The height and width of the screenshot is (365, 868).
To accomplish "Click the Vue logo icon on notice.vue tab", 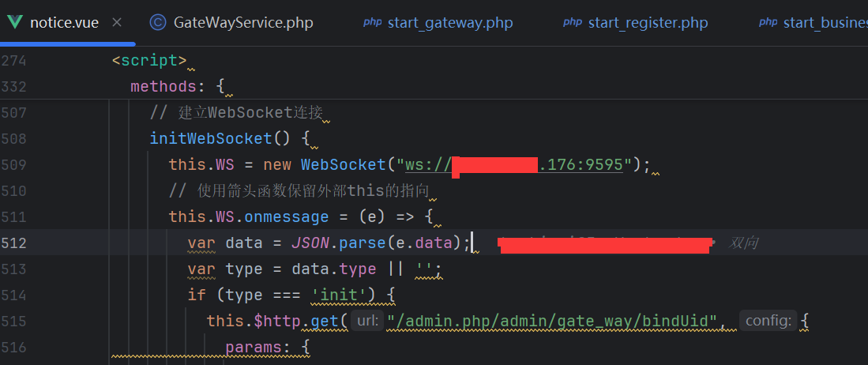I will tap(14, 22).
